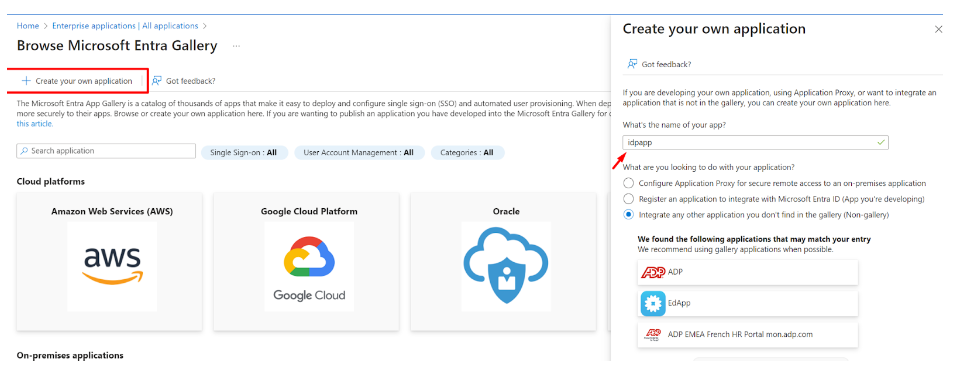Open the Google Cloud Platform logo tile

point(309,266)
